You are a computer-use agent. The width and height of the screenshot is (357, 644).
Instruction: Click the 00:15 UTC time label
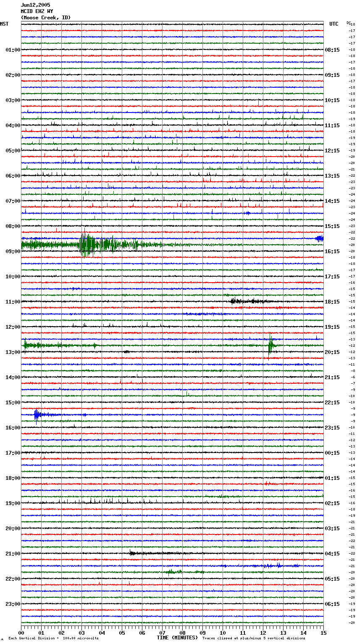332,453
